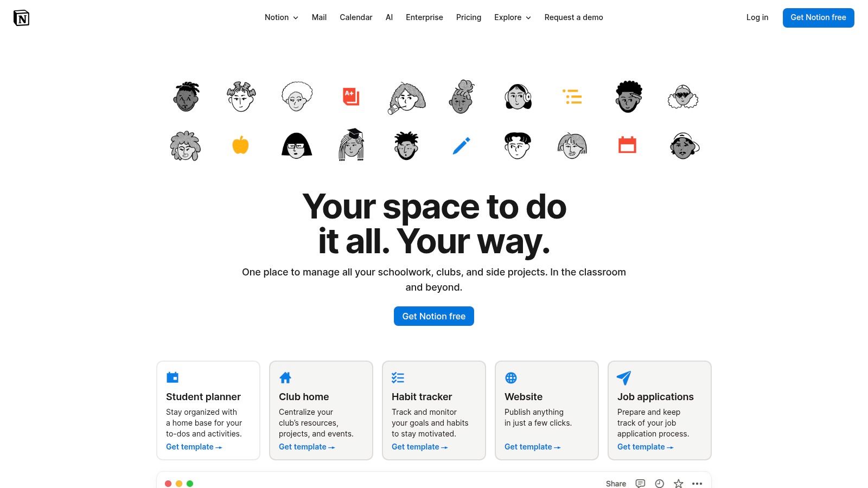
Task: Select the Student planner card title
Action: (x=203, y=397)
